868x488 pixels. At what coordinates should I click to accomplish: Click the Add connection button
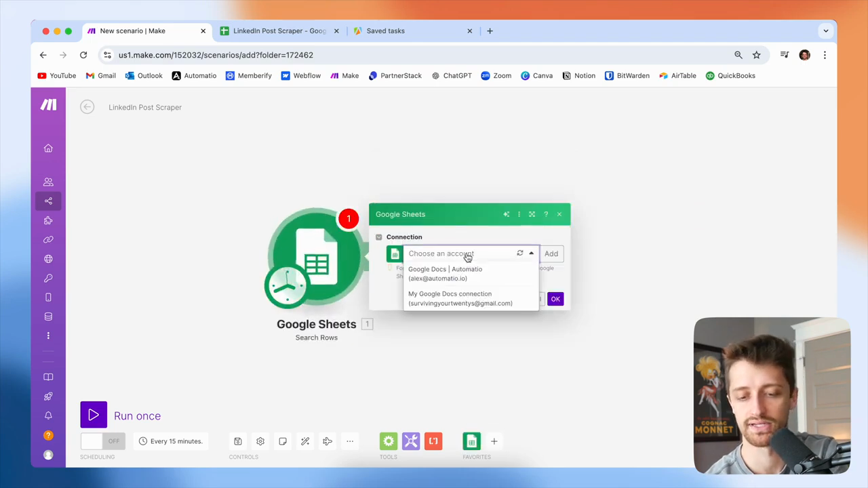pos(551,253)
